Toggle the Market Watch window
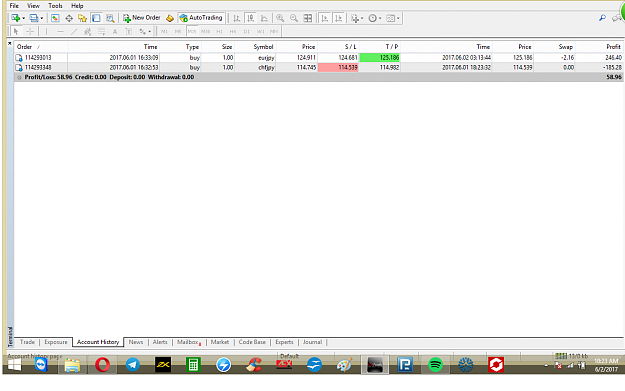 [x=55, y=18]
